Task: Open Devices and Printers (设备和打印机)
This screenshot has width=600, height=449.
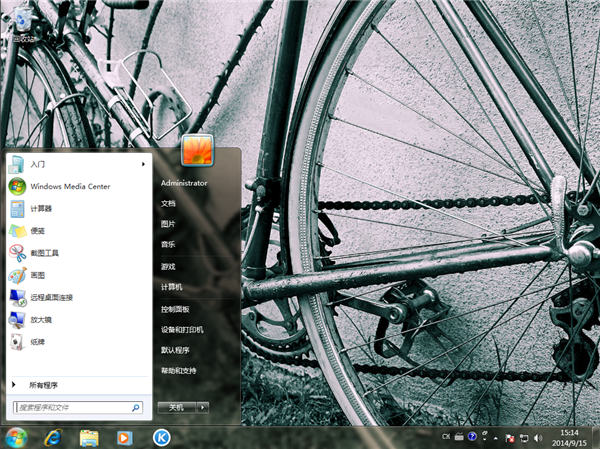Action: pos(182,329)
